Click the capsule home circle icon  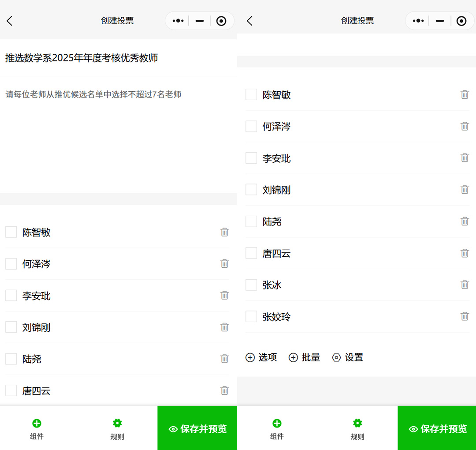(x=461, y=20)
